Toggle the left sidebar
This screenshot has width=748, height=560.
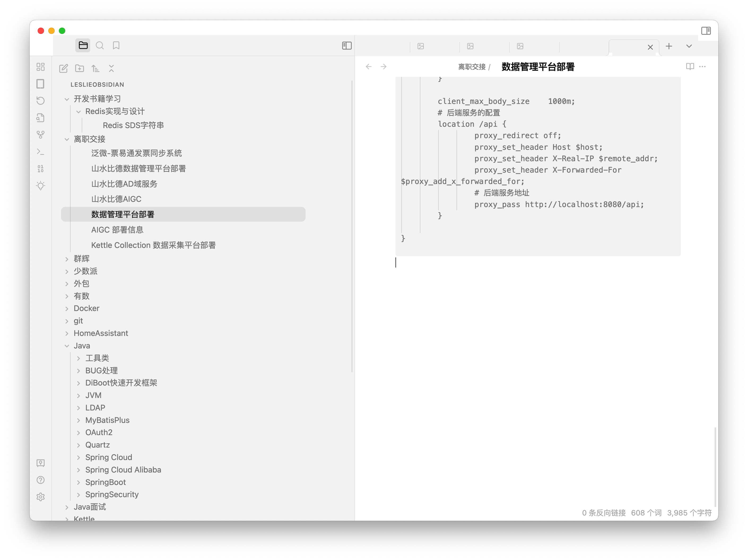click(347, 46)
